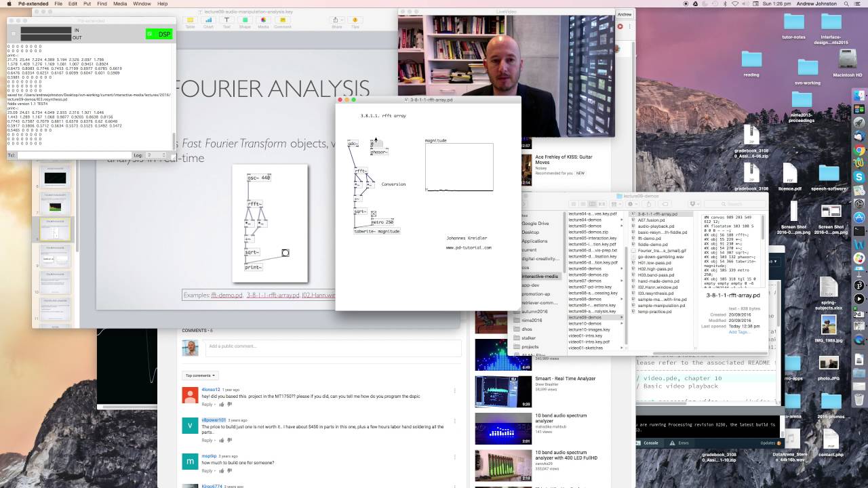Open Google Drive in Finder sidebar
The image size is (868, 488).
[x=535, y=223]
